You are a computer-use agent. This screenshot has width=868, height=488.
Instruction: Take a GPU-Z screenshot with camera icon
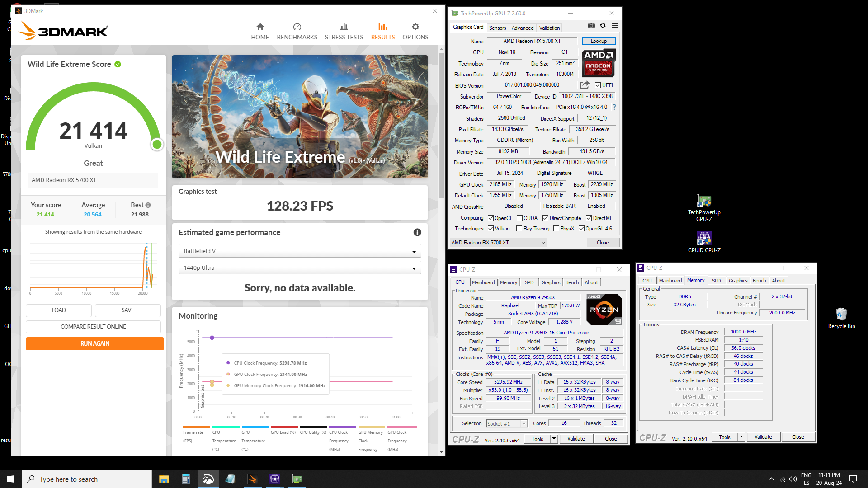[x=591, y=26]
